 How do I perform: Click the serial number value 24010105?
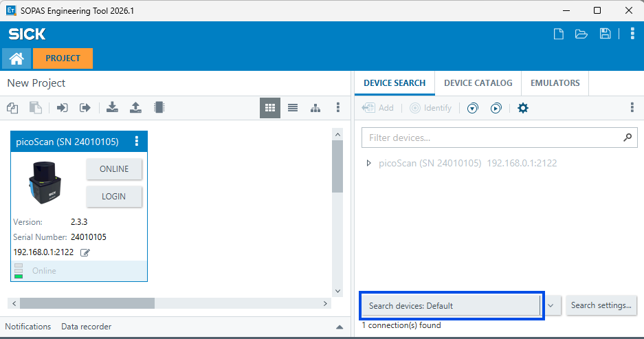click(x=88, y=237)
